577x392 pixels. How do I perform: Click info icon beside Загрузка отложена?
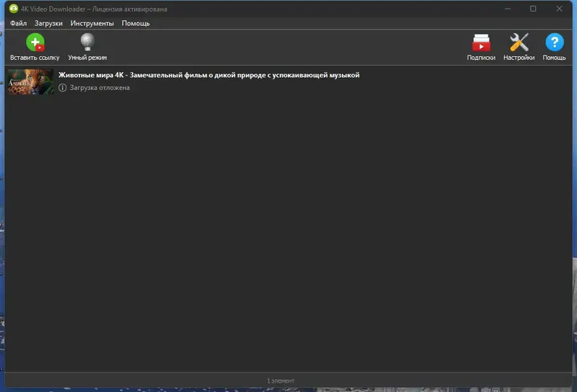click(x=63, y=87)
